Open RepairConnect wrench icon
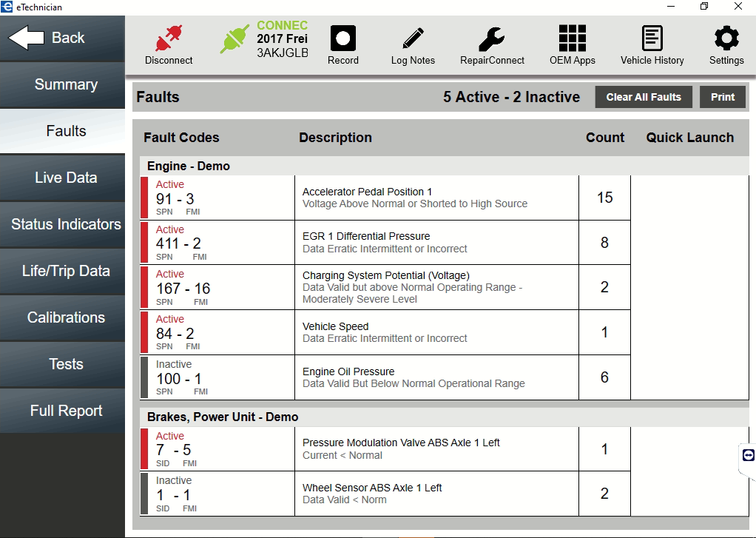The image size is (756, 538). 492,38
